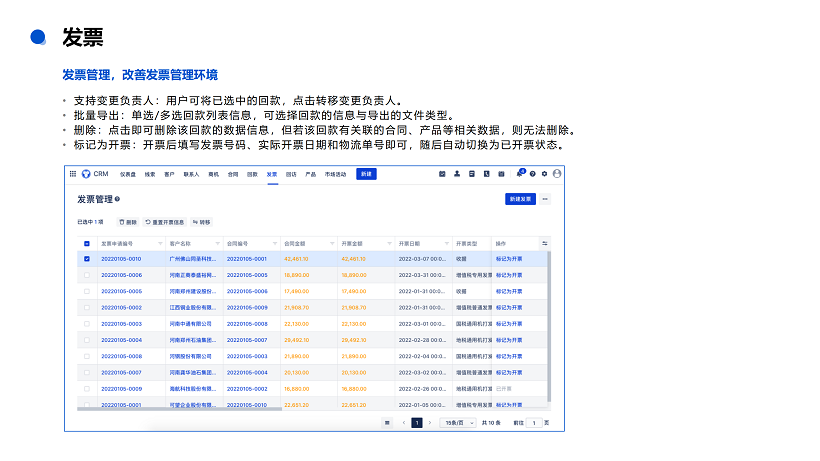This screenshot has width=820, height=461.
Task: Open the 发票申请编号 column filter arrow
Action: pyautogui.click(x=160, y=244)
